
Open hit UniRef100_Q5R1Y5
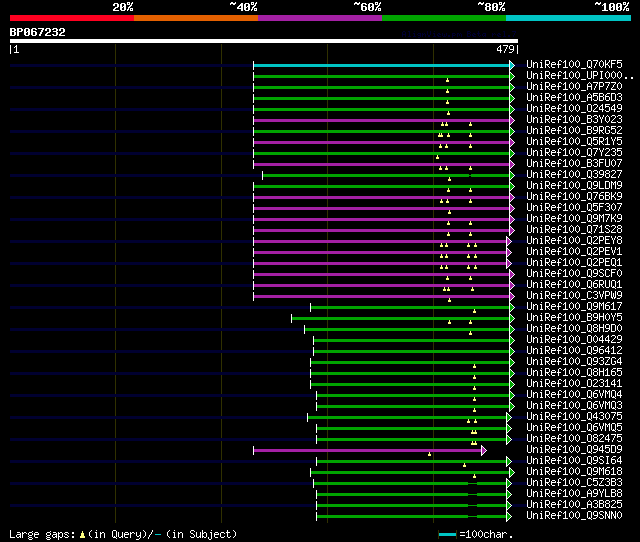click(x=574, y=142)
